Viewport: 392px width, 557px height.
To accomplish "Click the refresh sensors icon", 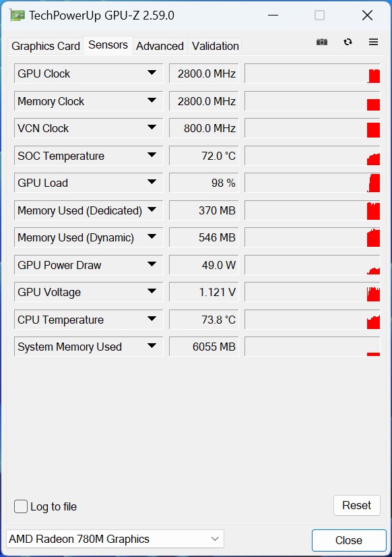I will point(348,42).
